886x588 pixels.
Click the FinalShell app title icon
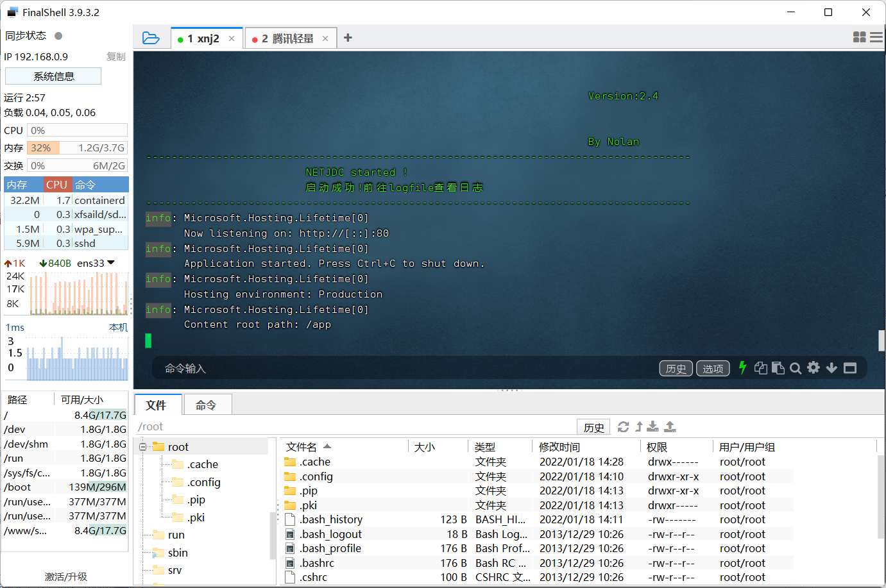pyautogui.click(x=12, y=12)
